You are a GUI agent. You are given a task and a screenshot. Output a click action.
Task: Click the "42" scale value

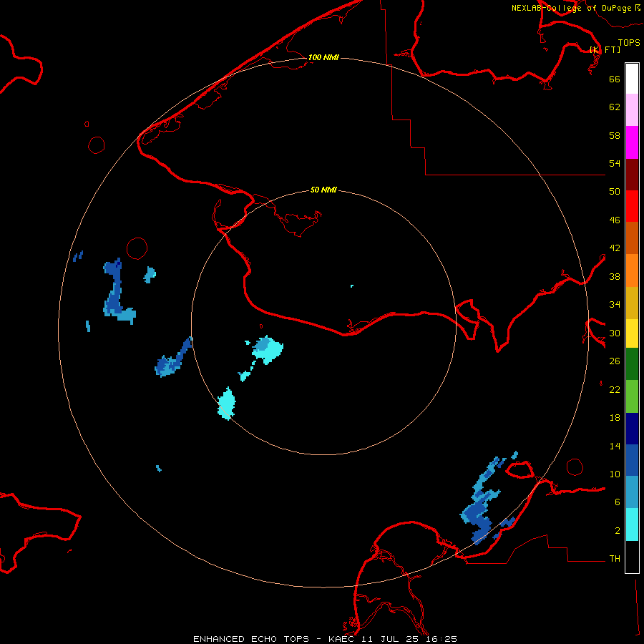[x=615, y=248]
